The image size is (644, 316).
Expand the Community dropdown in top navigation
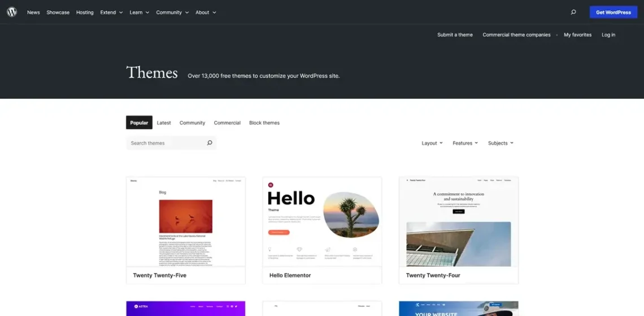[x=172, y=12]
